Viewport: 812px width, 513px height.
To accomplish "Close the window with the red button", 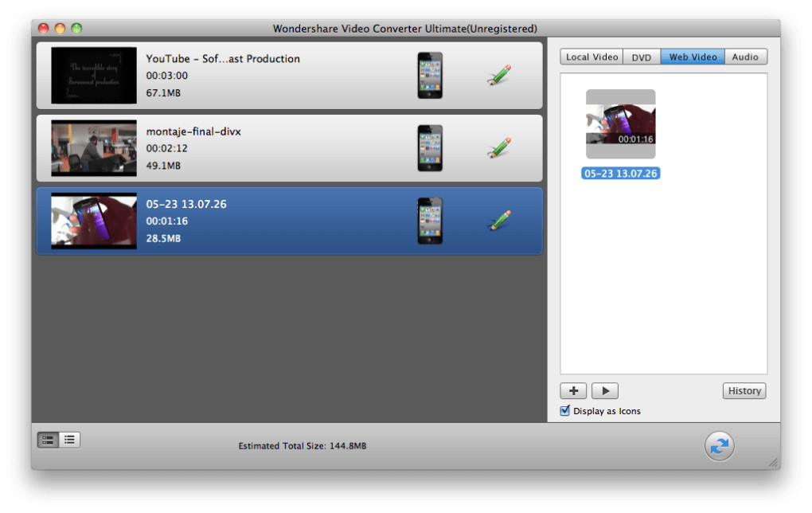I will (x=44, y=29).
